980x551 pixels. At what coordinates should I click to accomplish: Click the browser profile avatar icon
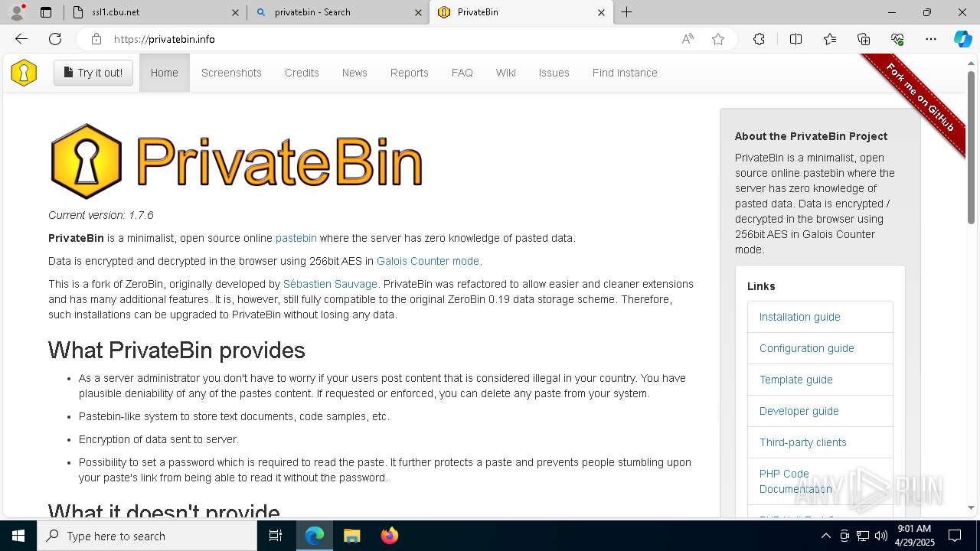coord(17,12)
